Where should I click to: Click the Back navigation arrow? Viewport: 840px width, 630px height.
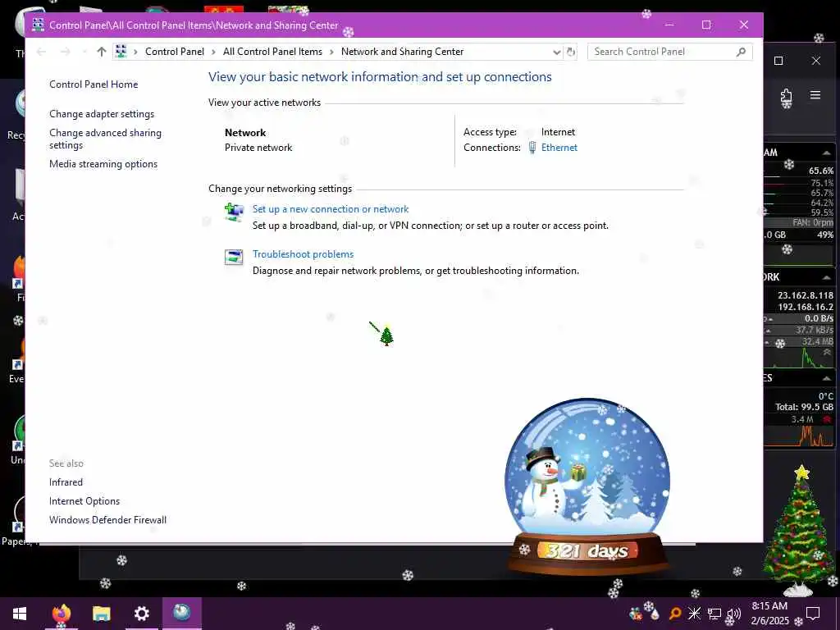41,52
